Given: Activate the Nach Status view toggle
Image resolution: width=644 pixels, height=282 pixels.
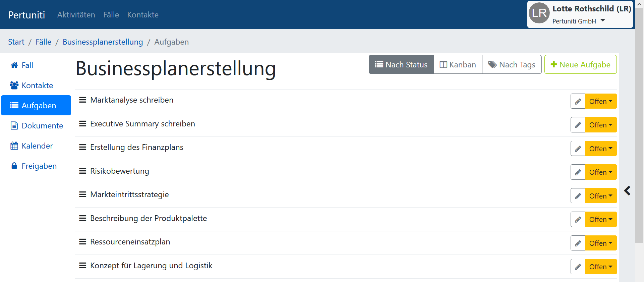Looking at the screenshot, I should coord(401,64).
